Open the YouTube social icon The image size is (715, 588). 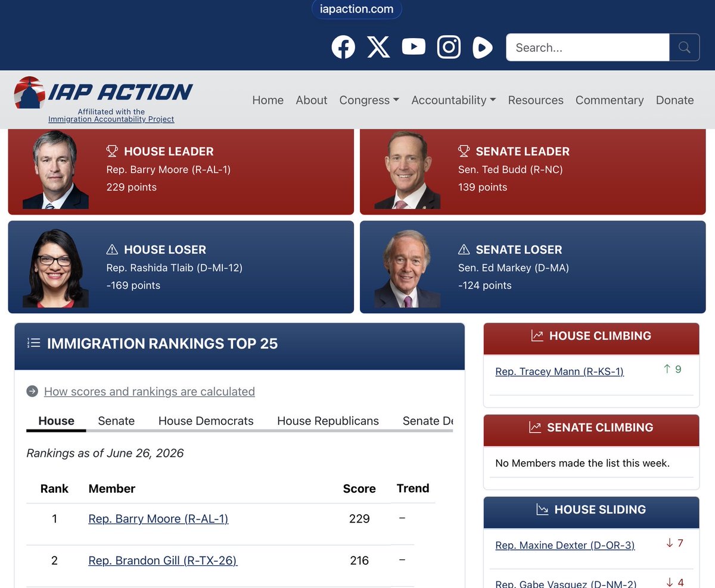(x=414, y=47)
